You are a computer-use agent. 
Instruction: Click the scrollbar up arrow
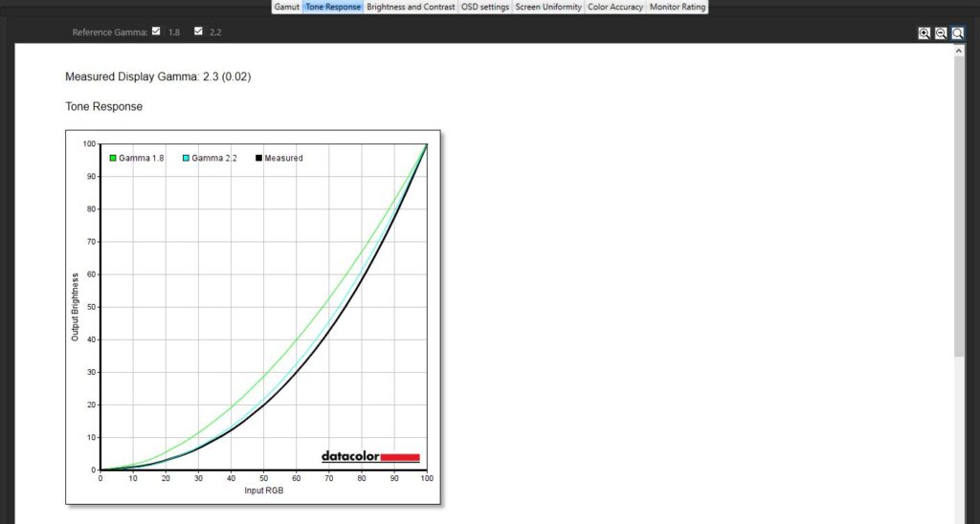click(x=960, y=50)
